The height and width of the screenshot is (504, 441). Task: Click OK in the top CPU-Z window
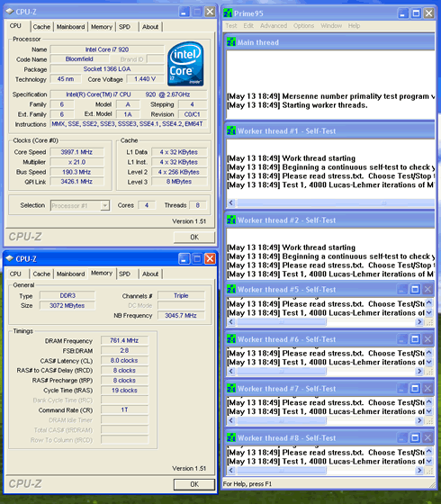click(x=194, y=238)
